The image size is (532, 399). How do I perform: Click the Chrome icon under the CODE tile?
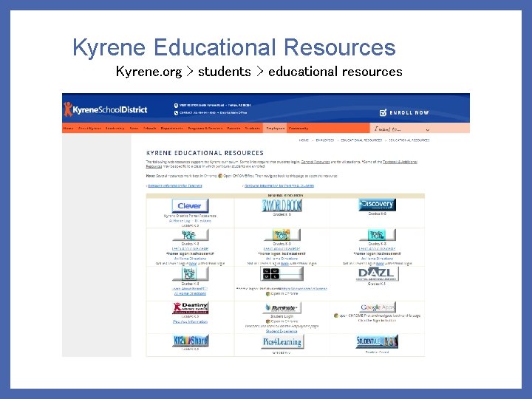267,294
